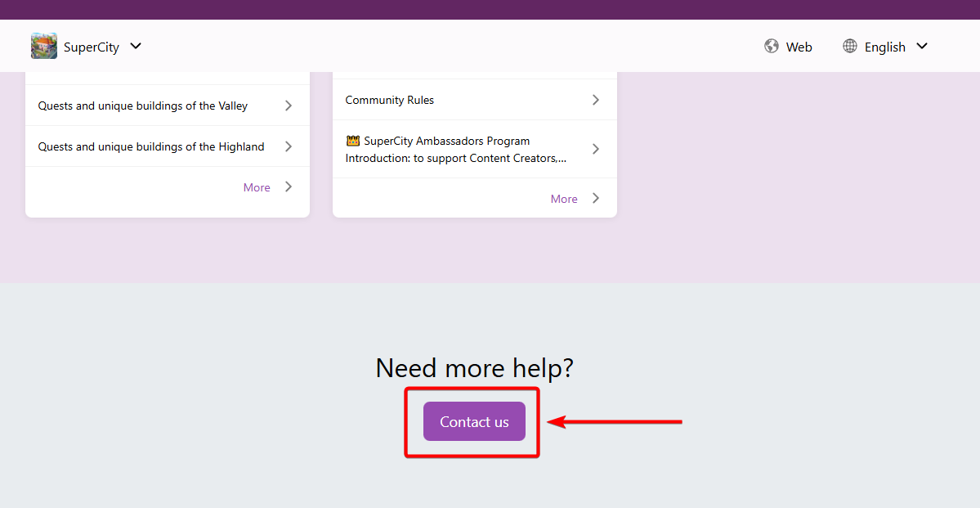Click the chevron in the Ambassadors Program row
980x508 pixels.
[x=596, y=149]
